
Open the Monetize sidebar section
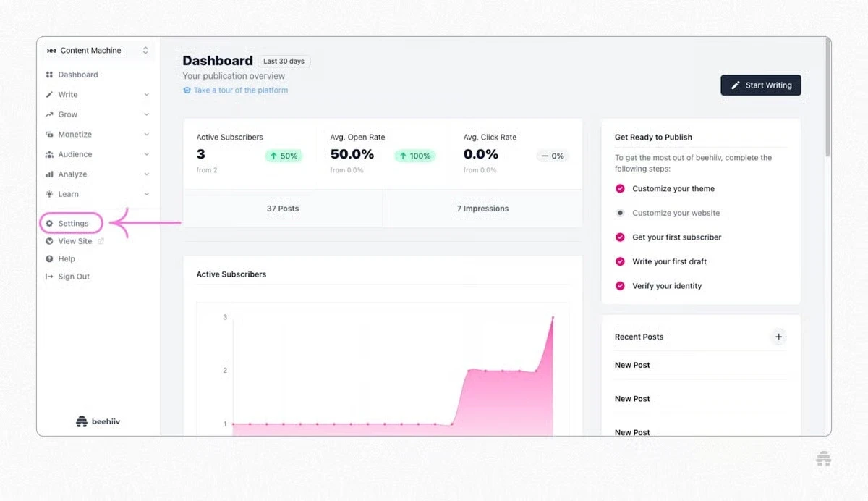point(97,135)
